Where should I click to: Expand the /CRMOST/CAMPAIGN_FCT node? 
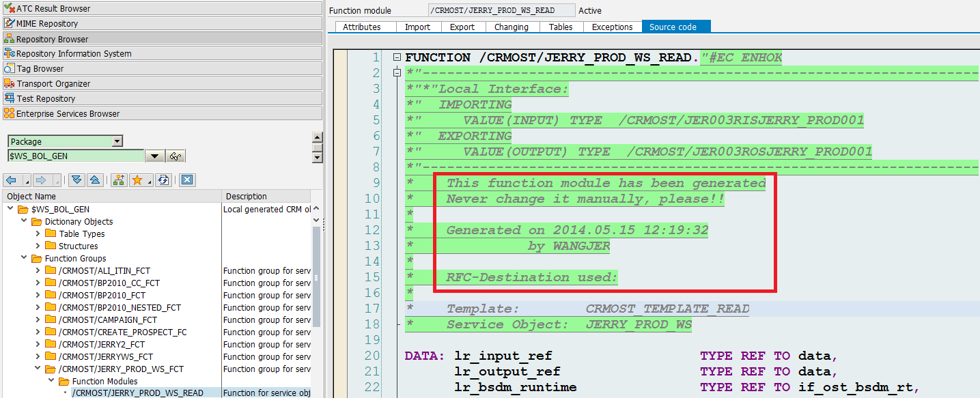38,319
